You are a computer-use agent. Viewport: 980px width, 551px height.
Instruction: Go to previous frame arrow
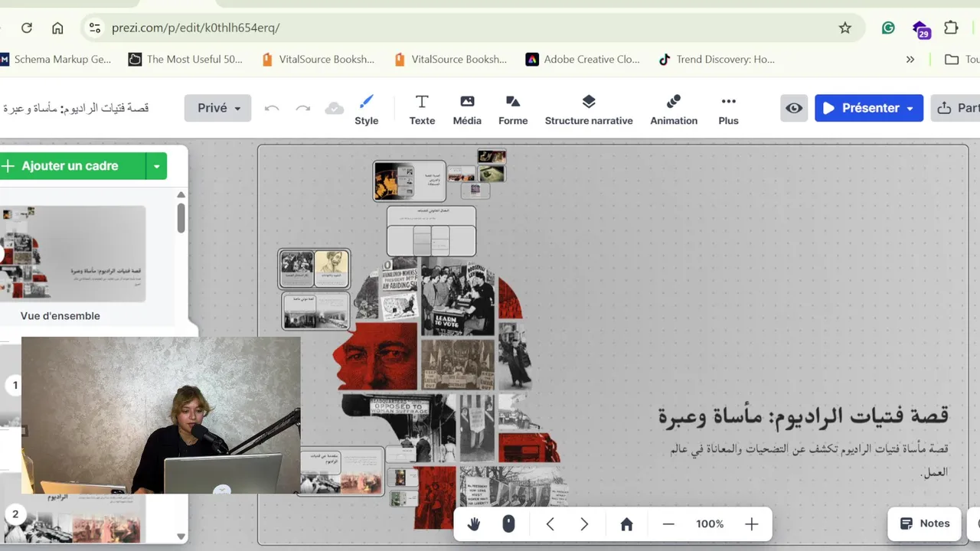click(x=550, y=524)
